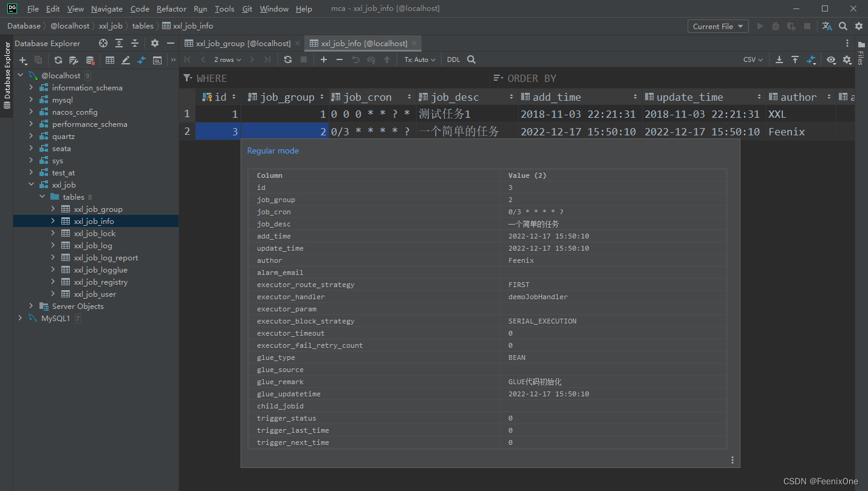Click the Deactivate data source icon
The width and height of the screenshot is (868, 491).
pyautogui.click(x=90, y=60)
